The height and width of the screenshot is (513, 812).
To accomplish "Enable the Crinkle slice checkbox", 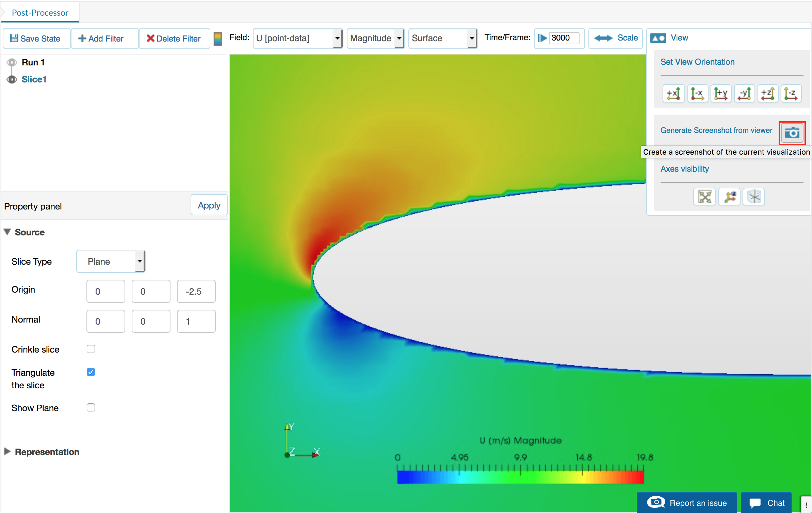I will point(91,349).
